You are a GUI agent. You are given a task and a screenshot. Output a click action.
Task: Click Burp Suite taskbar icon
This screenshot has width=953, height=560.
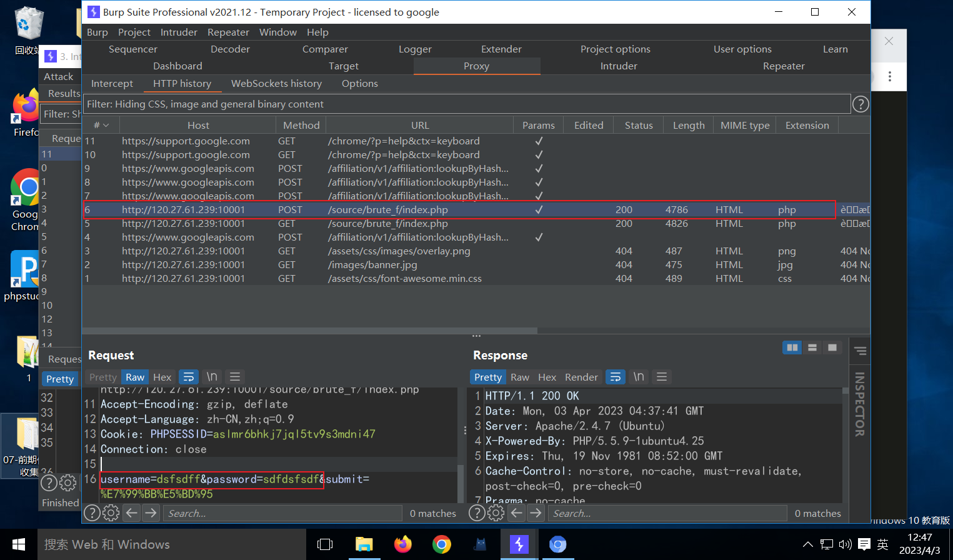(x=519, y=544)
